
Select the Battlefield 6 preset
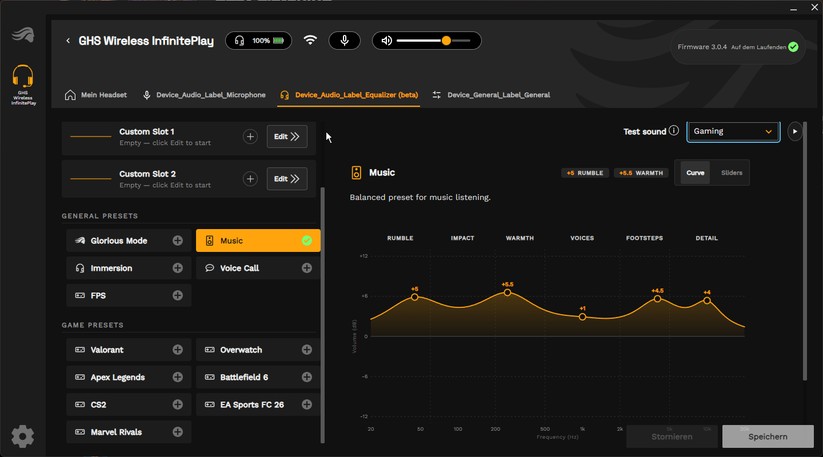tap(258, 377)
